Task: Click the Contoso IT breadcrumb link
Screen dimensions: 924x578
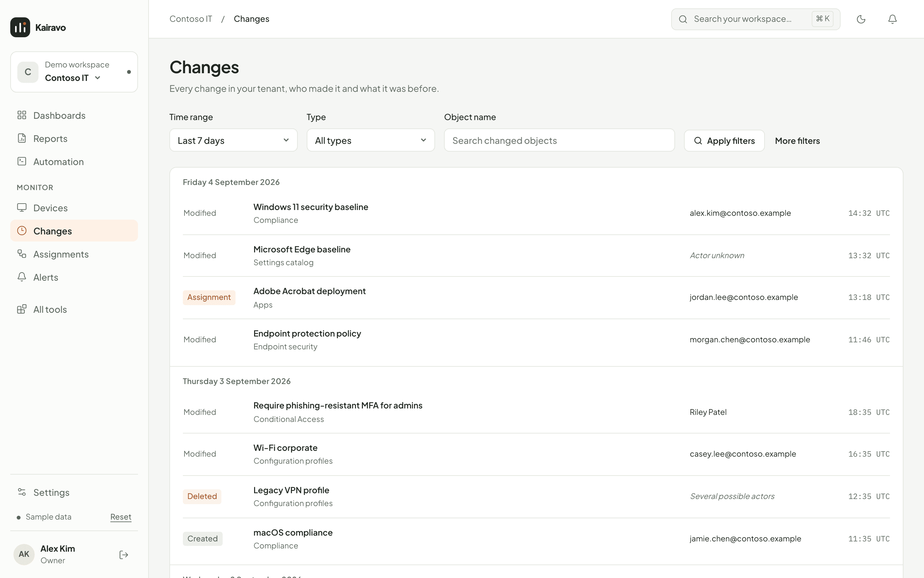Action: [191, 19]
